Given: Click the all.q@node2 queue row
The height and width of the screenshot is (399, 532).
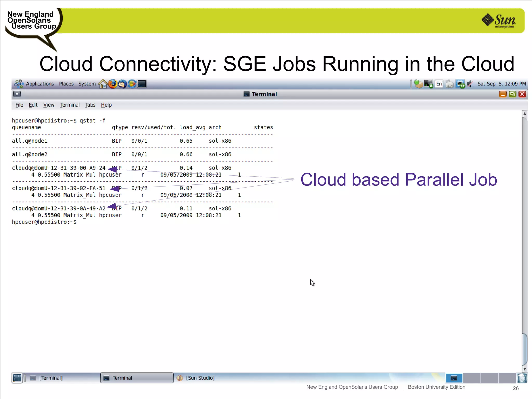Looking at the screenshot, I should [x=122, y=154].
